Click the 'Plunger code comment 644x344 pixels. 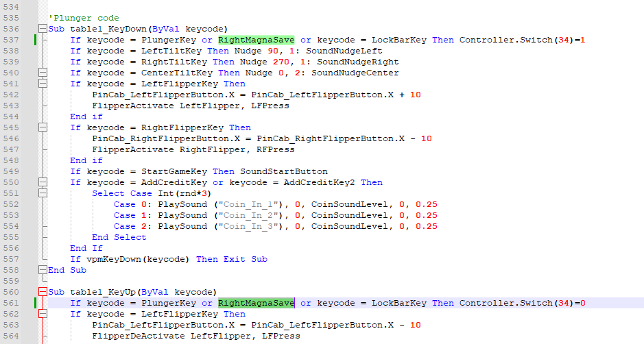click(x=84, y=18)
